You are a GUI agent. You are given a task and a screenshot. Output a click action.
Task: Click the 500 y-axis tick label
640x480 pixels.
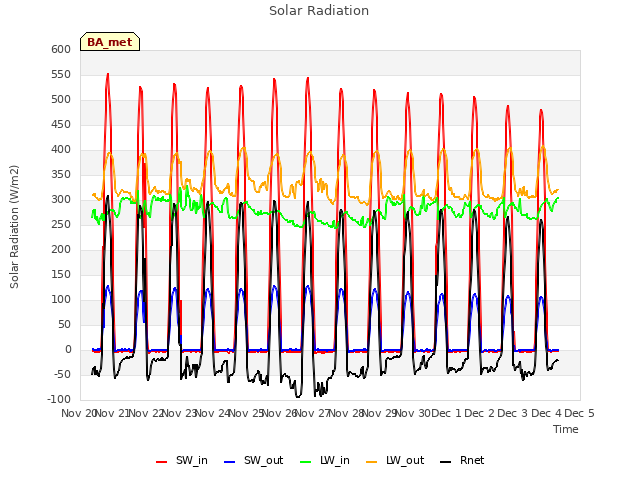[61, 100]
